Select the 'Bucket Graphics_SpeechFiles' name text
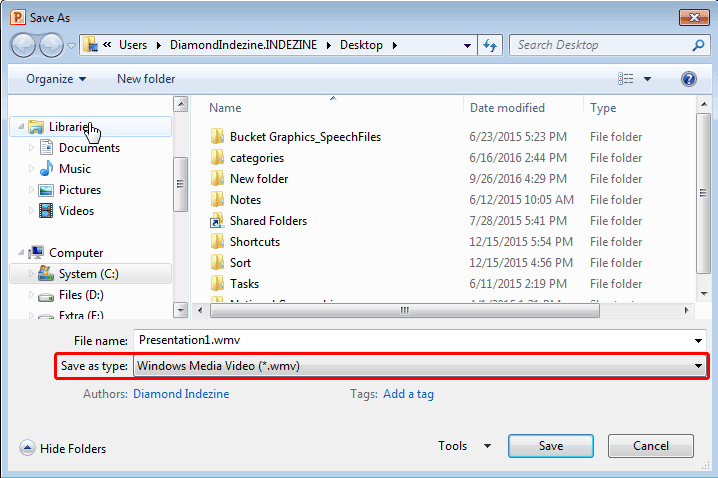This screenshot has width=718, height=478. [x=305, y=136]
